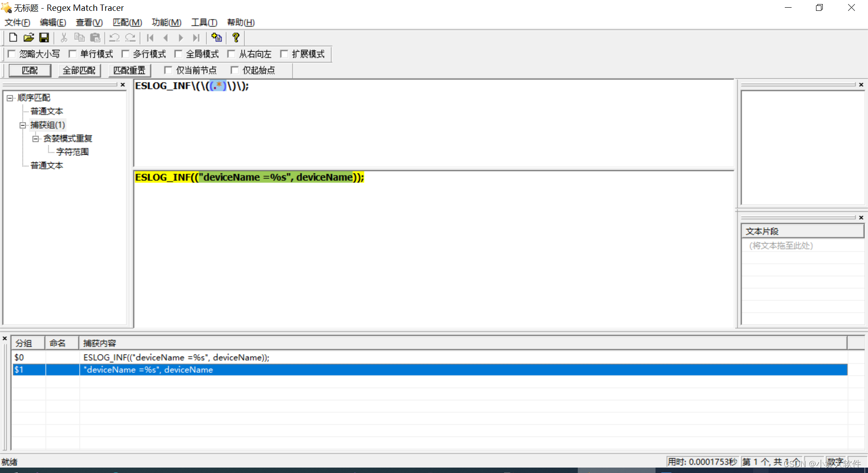Click the New file toolbar icon
This screenshot has width=868, height=473.
(13, 38)
